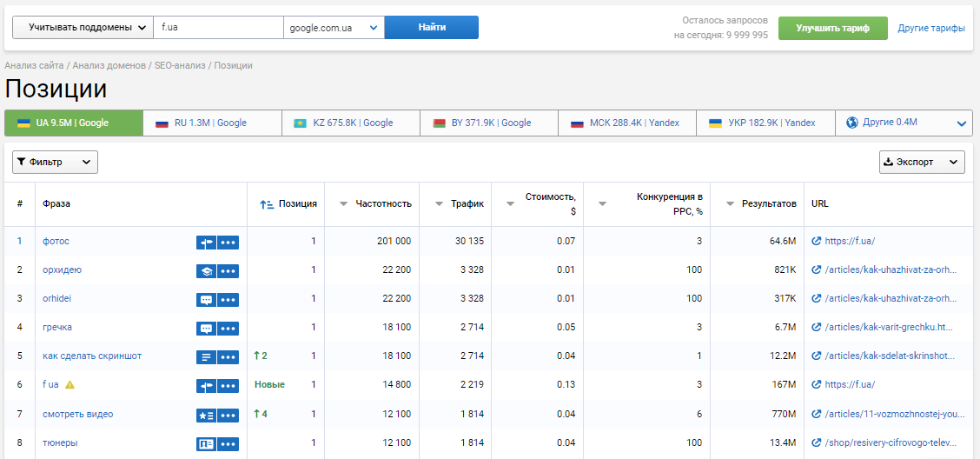
Task: Open external link icon for гречка URL
Action: tap(816, 327)
